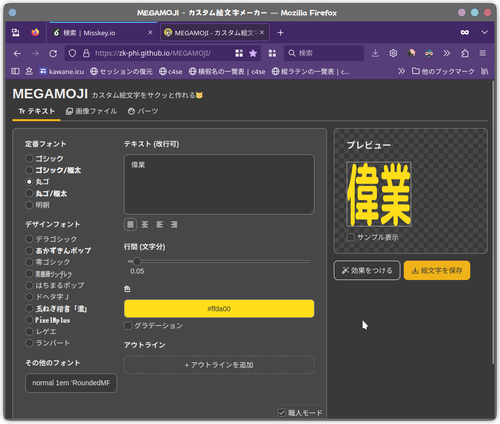Select the ゴシック font radio button
Image resolution: width=500 pixels, height=424 pixels.
point(29,158)
